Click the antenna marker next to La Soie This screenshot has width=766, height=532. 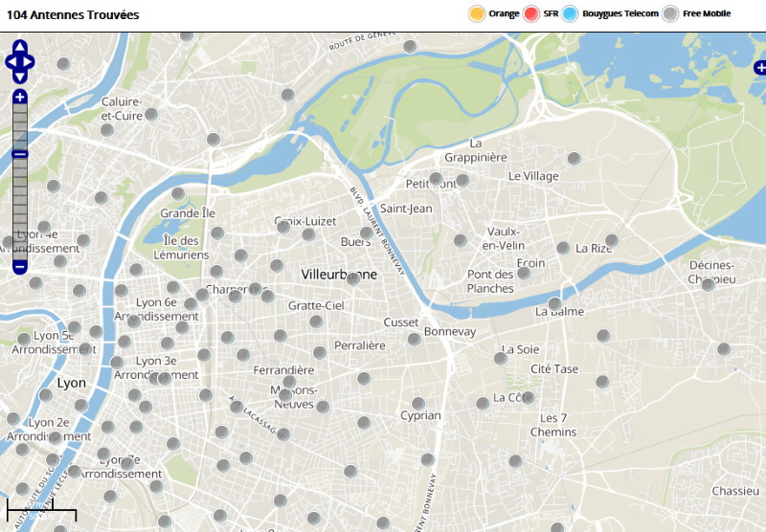(500, 359)
